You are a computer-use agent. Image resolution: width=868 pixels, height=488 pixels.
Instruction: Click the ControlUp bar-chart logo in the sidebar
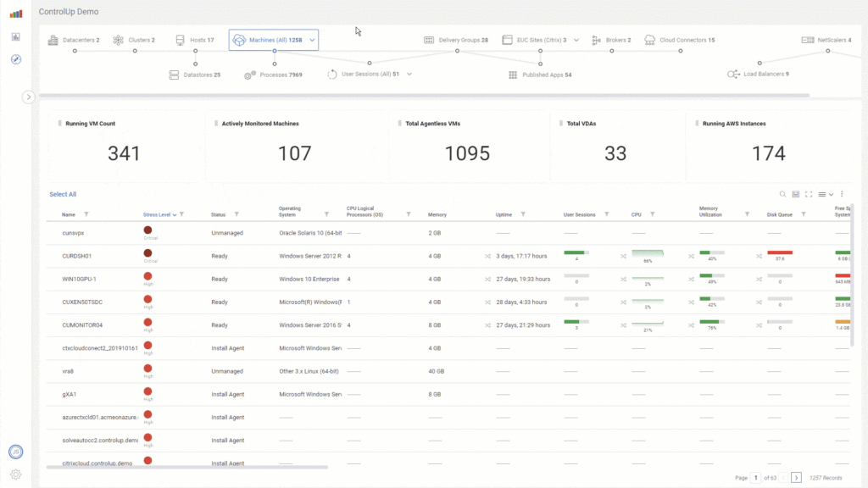click(16, 14)
